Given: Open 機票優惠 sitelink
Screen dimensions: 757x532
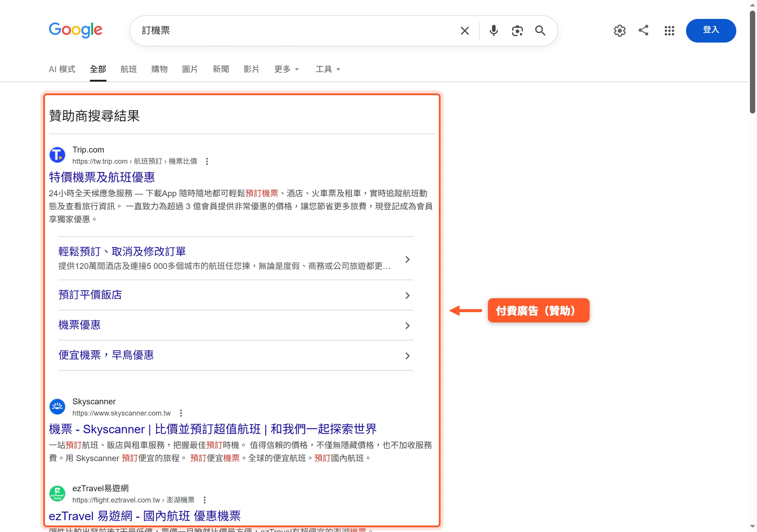Looking at the screenshot, I should [80, 325].
